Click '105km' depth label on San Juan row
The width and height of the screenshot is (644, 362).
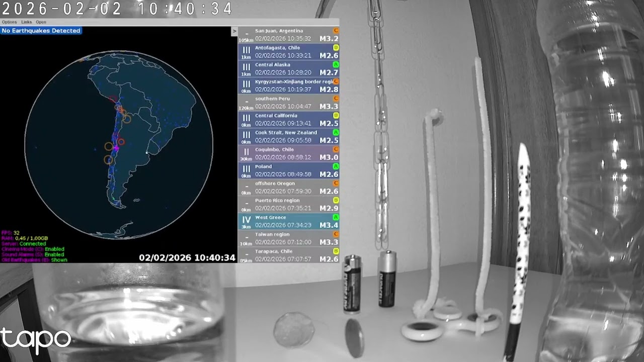[x=246, y=40]
